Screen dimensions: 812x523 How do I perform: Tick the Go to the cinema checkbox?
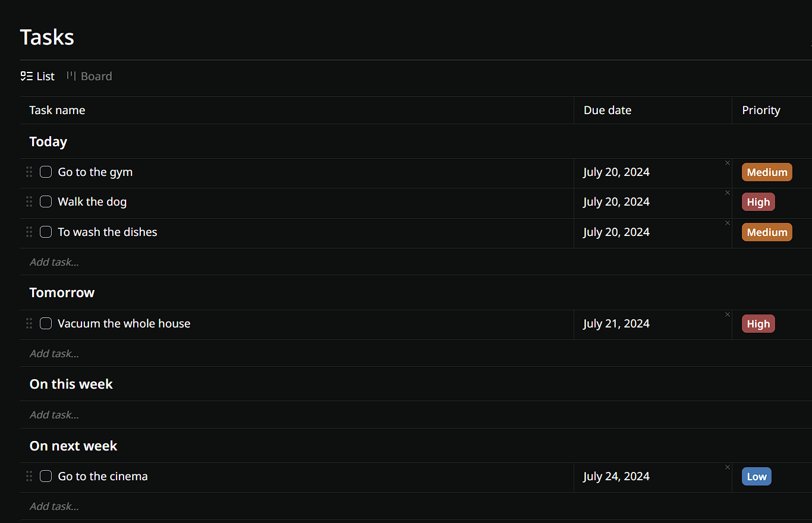point(46,477)
